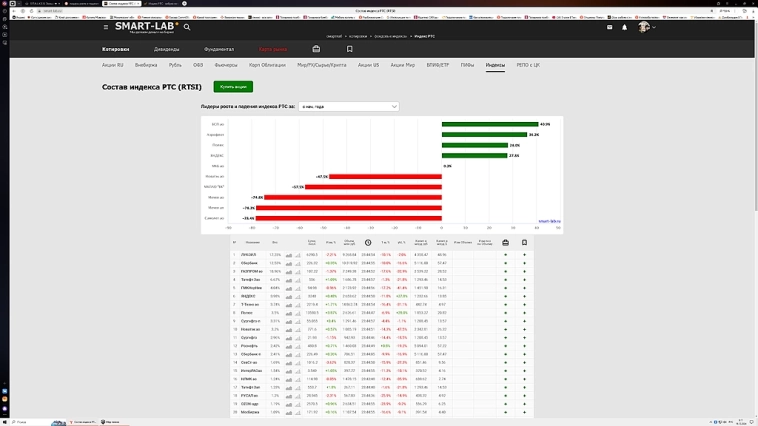Switch to the Фьючерсы tab
758x426 pixels.
226,64
